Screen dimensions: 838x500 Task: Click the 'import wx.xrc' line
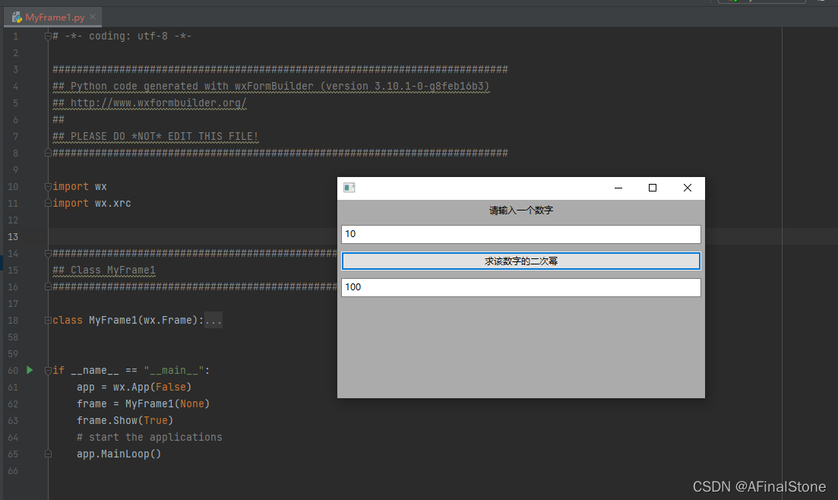click(x=91, y=203)
